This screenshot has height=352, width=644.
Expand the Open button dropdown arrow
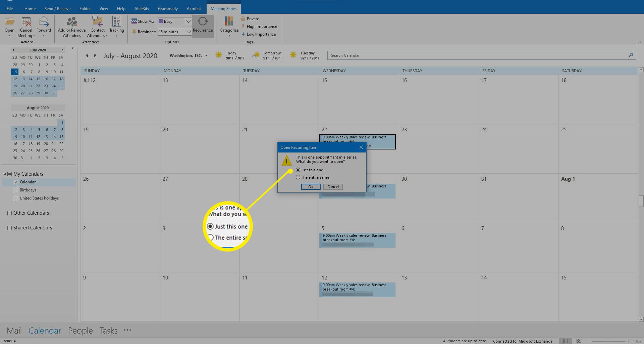(x=9, y=36)
